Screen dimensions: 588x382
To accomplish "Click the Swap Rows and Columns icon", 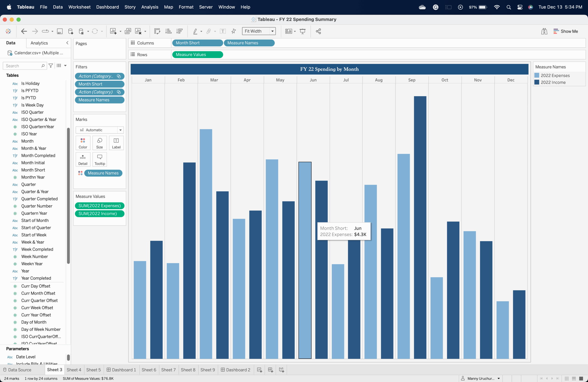I will coord(157,31).
